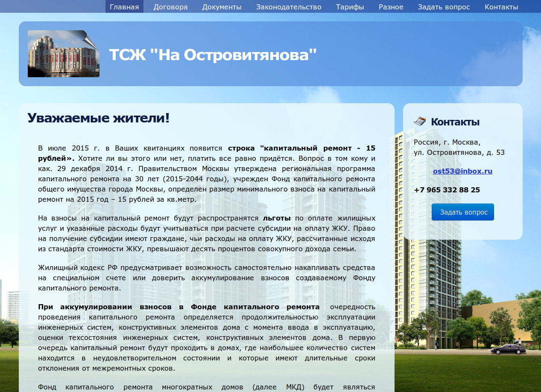This screenshot has height=392, width=541.
Task: Open Контакты from the top navigation
Action: 501,7
